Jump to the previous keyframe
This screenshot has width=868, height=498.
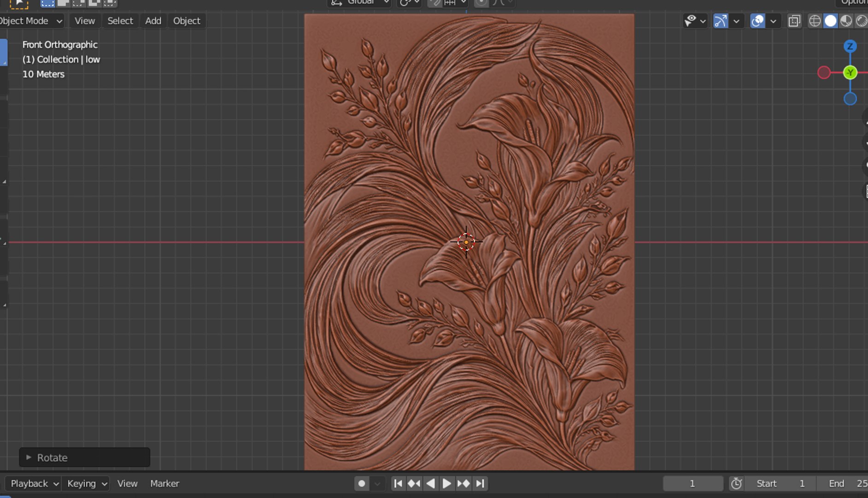pyautogui.click(x=414, y=483)
